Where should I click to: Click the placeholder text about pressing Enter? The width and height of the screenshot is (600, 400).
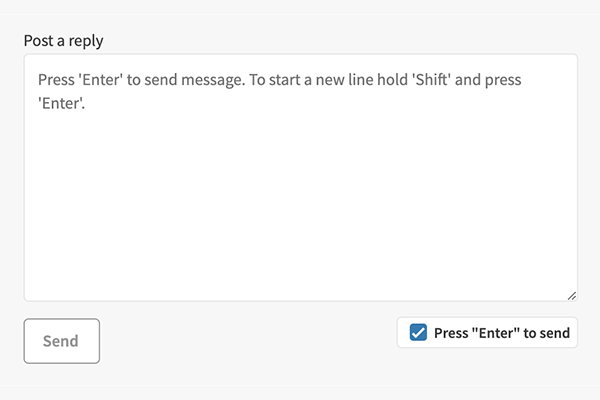[x=250, y=78]
